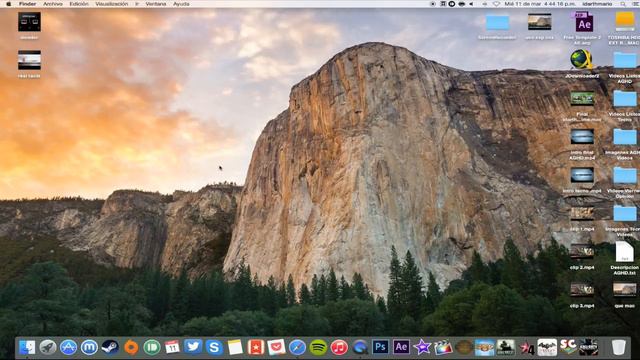Open the App Store dock icon
The width and height of the screenshot is (640, 360).
coord(68,347)
